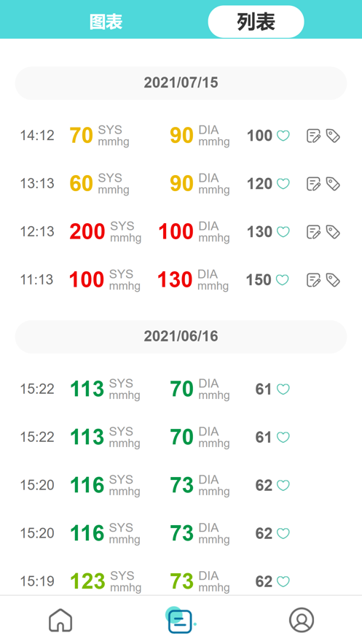Tag the 11:13 blood pressure record
The image size is (362, 644).
(x=333, y=279)
